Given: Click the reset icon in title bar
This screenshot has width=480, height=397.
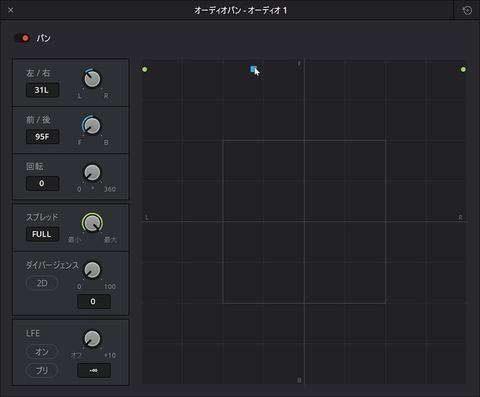Looking at the screenshot, I should coord(467,10).
